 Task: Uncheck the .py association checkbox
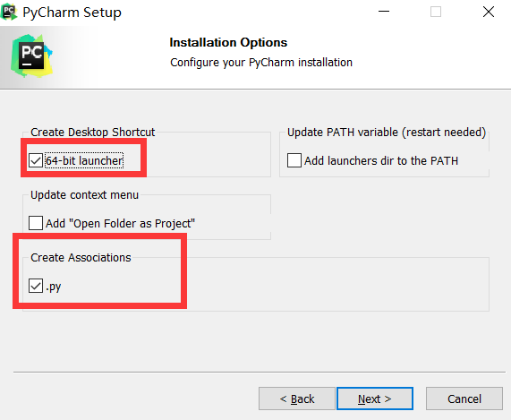pyautogui.click(x=36, y=286)
